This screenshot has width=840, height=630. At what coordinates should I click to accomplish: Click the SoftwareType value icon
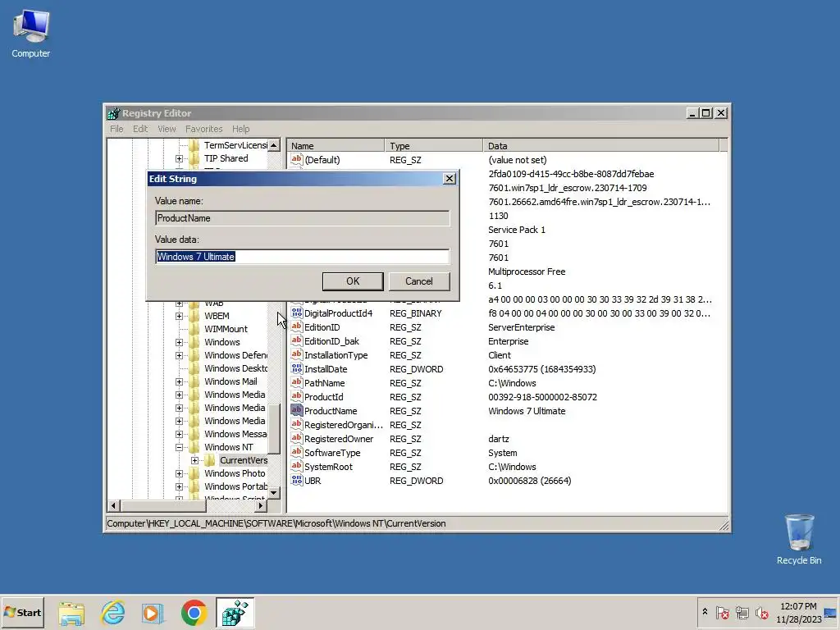pyautogui.click(x=296, y=452)
